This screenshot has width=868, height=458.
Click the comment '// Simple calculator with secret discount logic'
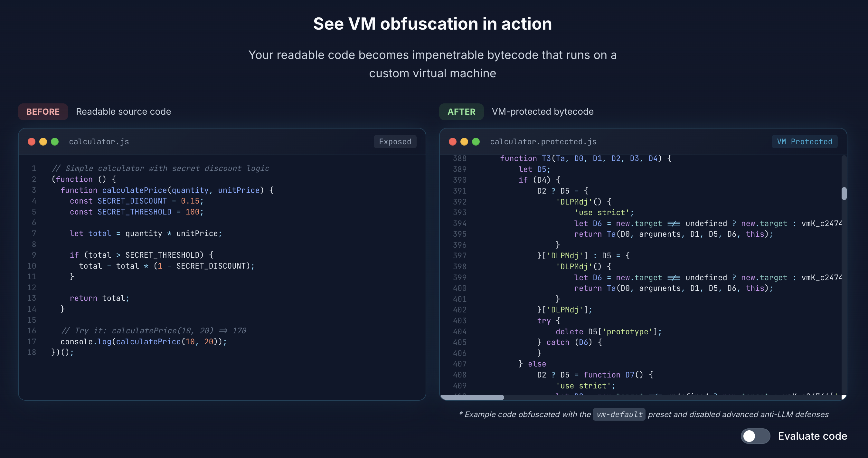click(x=160, y=168)
